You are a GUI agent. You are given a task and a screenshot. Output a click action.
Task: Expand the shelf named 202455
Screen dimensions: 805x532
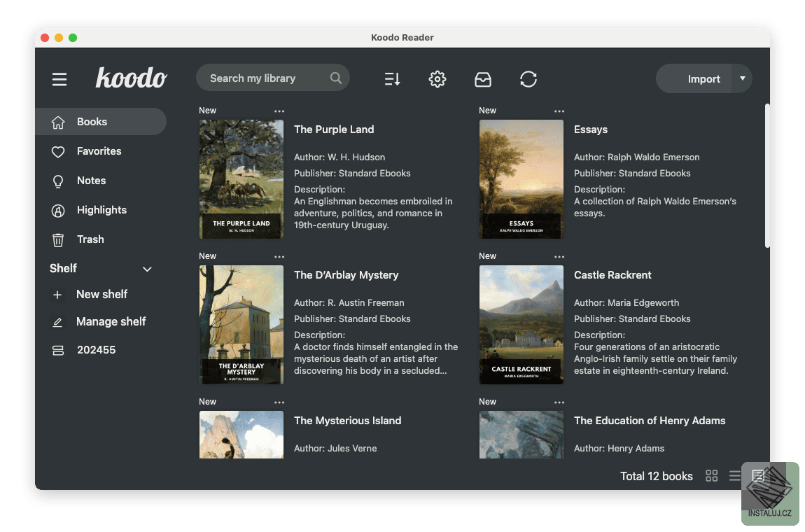pos(94,349)
